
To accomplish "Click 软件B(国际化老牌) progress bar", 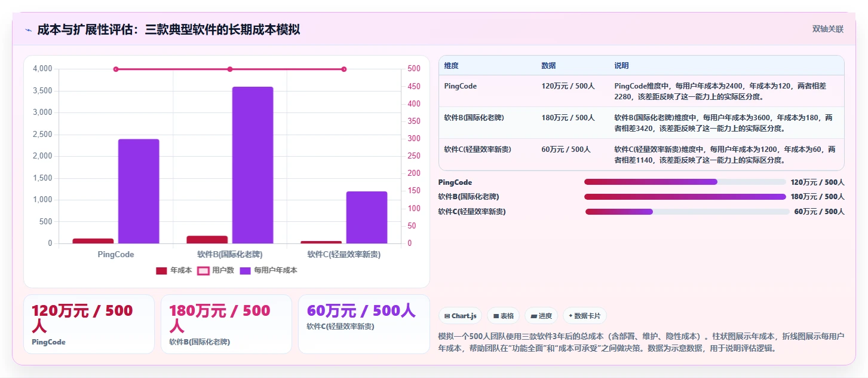I will point(685,197).
